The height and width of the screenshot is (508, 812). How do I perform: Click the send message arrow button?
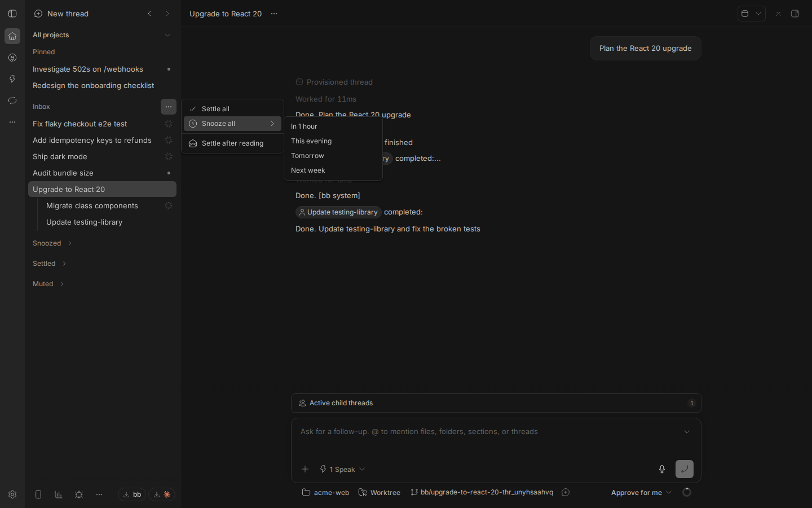tap(685, 469)
